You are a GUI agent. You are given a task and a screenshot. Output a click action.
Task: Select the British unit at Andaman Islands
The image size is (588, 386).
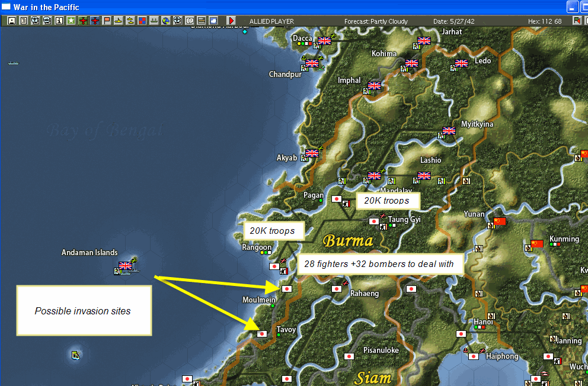[x=125, y=266]
